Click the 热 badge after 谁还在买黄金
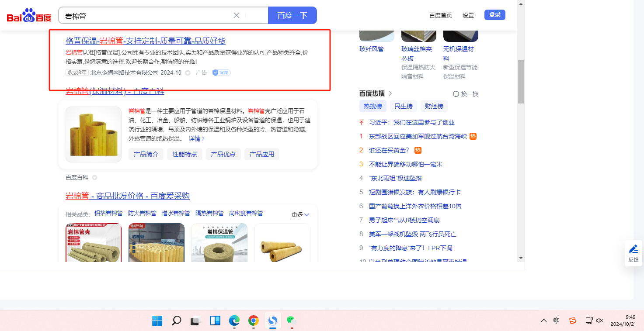644x331 pixels. pos(418,150)
